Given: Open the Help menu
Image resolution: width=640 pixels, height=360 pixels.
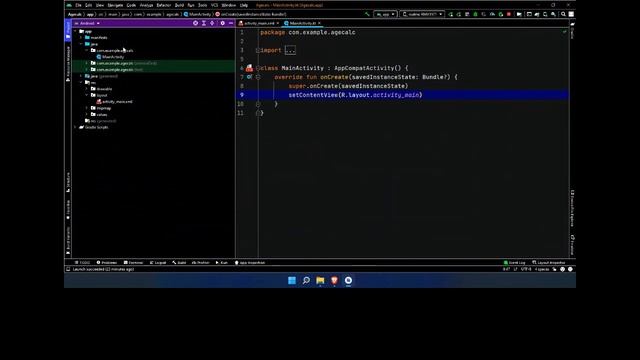Looking at the screenshot, I should click(x=244, y=5).
